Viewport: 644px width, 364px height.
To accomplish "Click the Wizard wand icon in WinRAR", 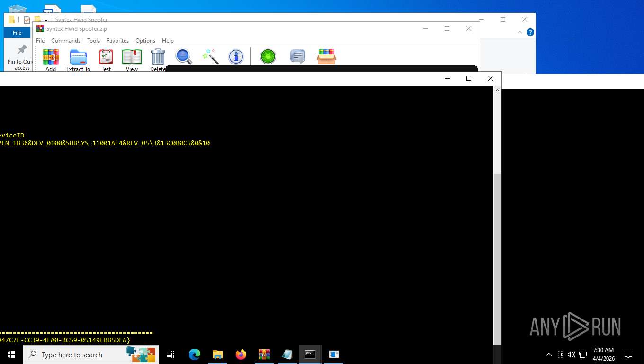I will [x=210, y=56].
